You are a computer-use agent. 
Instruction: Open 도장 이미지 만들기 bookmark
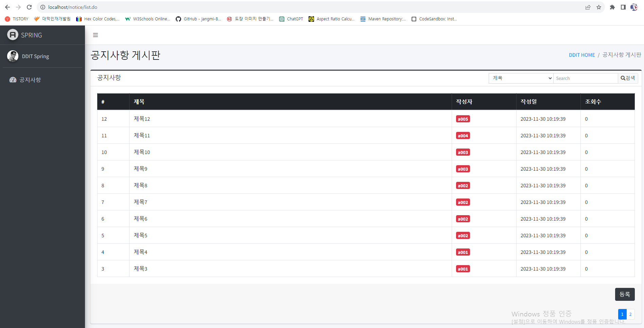tap(250, 19)
